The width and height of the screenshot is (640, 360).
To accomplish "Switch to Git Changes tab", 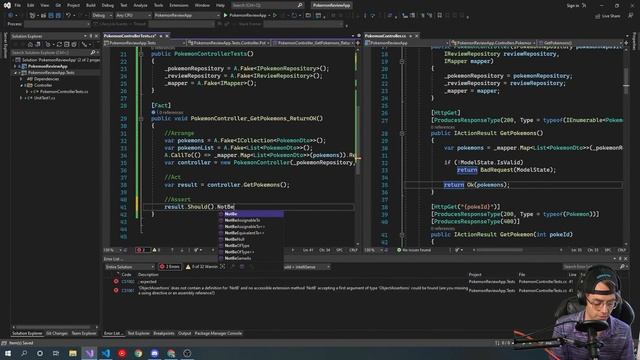I will click(57, 333).
